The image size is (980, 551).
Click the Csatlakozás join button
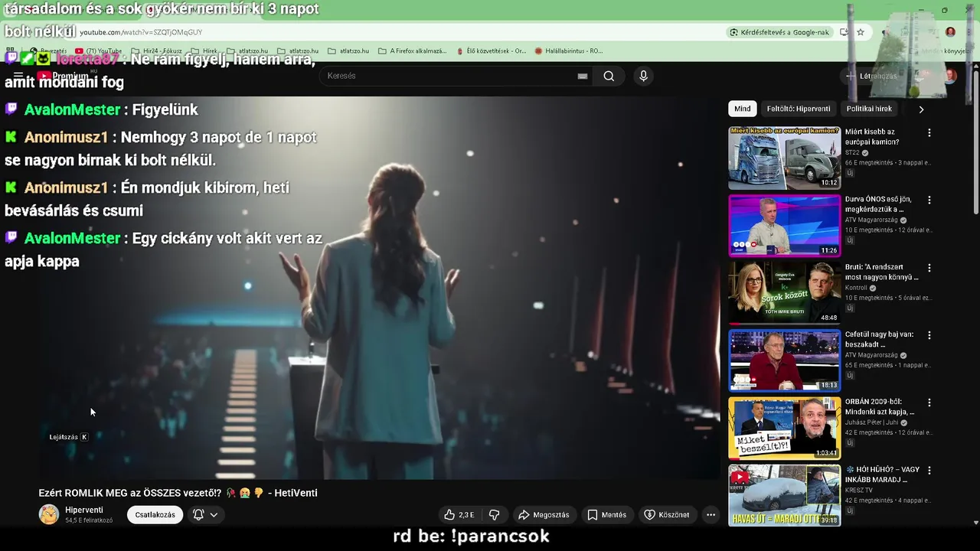point(155,515)
